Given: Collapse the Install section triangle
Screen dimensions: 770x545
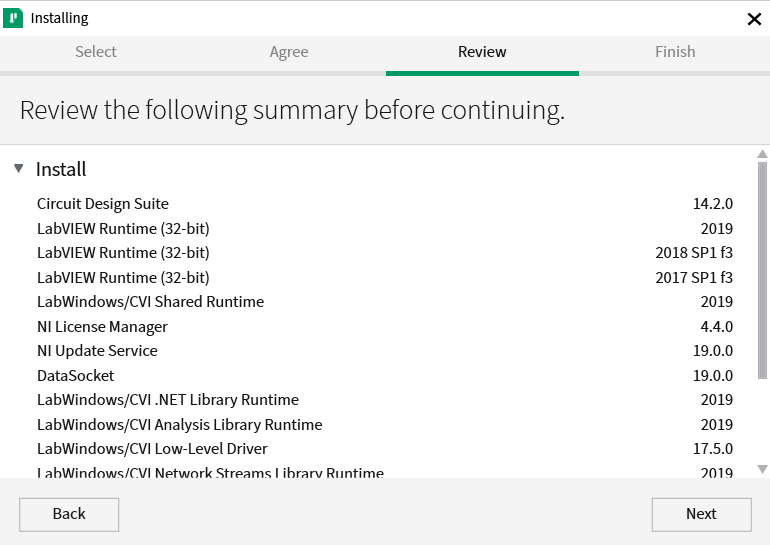Looking at the screenshot, I should [x=19, y=168].
